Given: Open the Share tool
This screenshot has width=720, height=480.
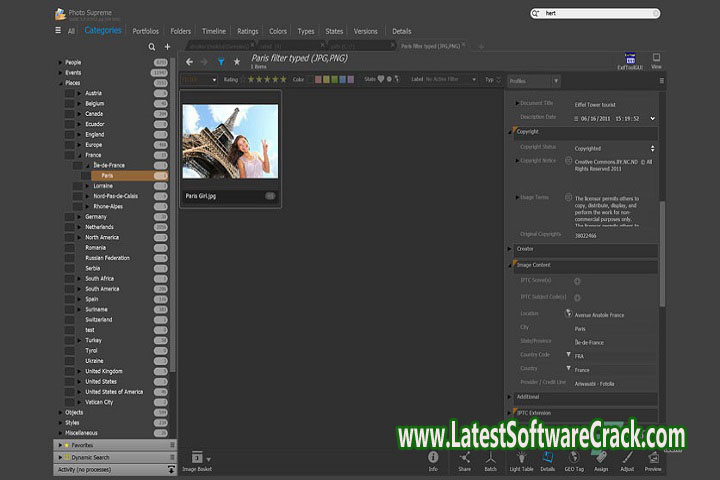Looking at the screenshot, I should point(464,459).
